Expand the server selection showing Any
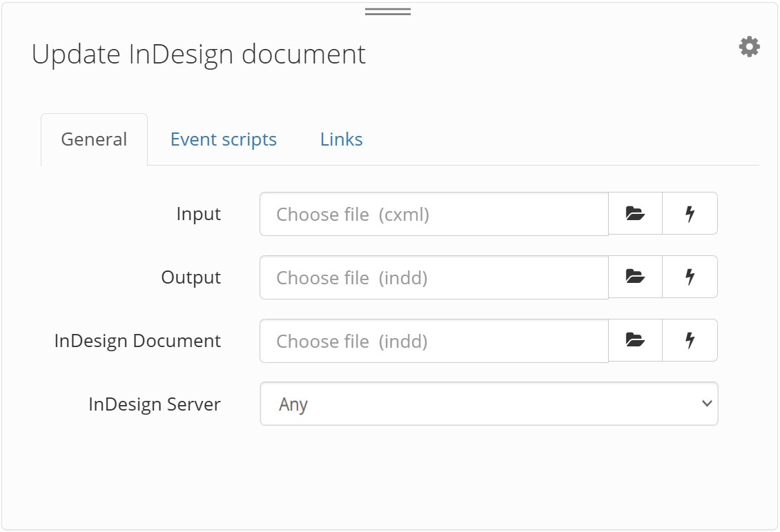780x532 pixels. coord(489,404)
